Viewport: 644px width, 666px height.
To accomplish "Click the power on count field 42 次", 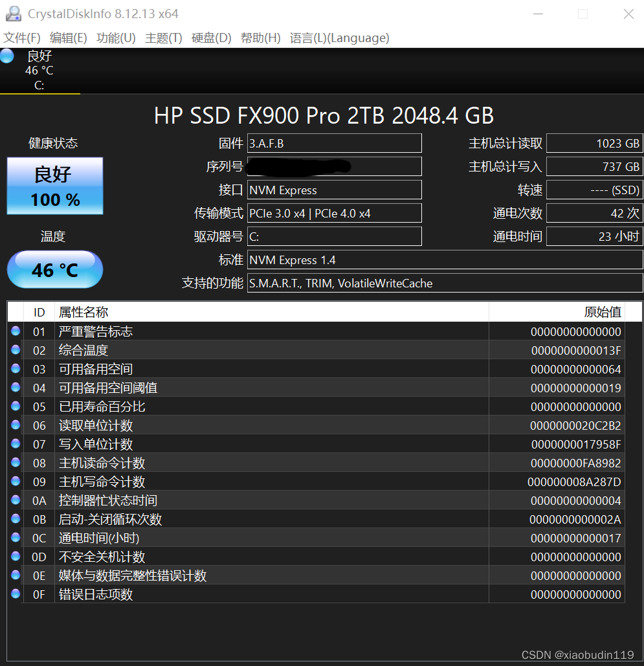I will 594,213.
